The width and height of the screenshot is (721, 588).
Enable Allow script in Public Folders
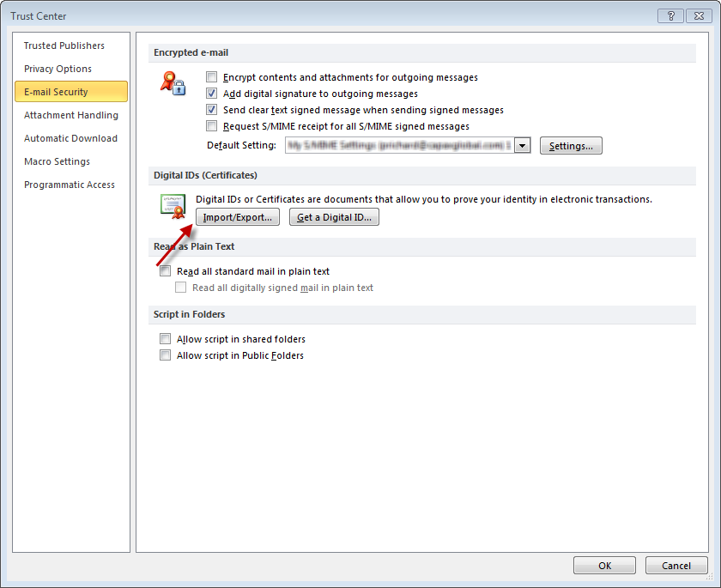[x=165, y=355]
